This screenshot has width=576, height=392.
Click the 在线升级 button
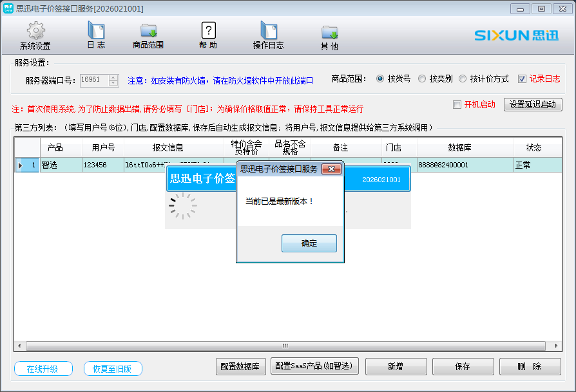[43, 369]
